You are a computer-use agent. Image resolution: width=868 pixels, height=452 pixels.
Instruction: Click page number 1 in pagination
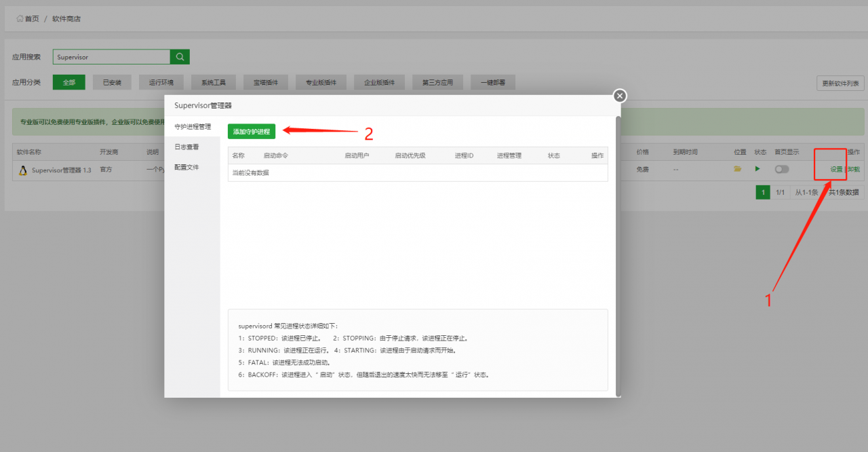coord(763,193)
